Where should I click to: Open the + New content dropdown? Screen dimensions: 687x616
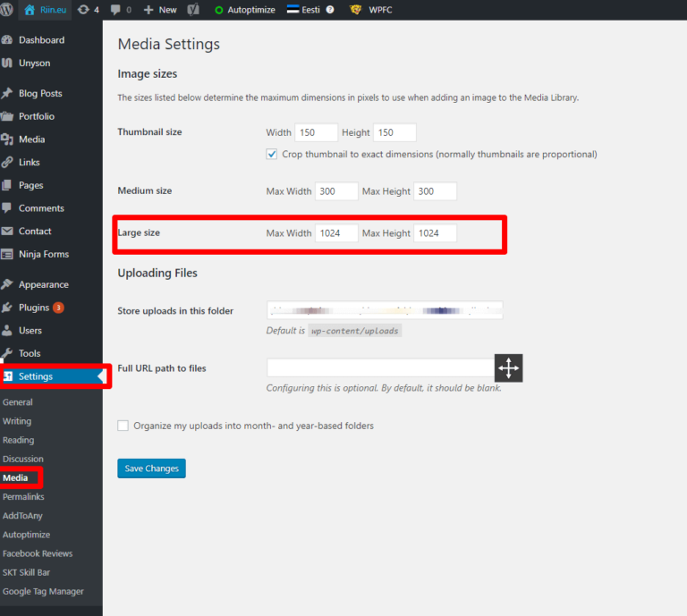click(160, 10)
